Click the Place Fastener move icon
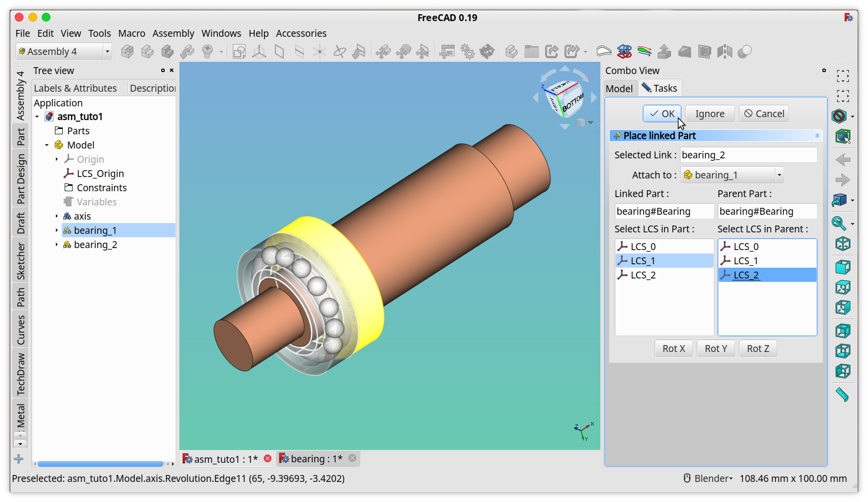 point(403,51)
